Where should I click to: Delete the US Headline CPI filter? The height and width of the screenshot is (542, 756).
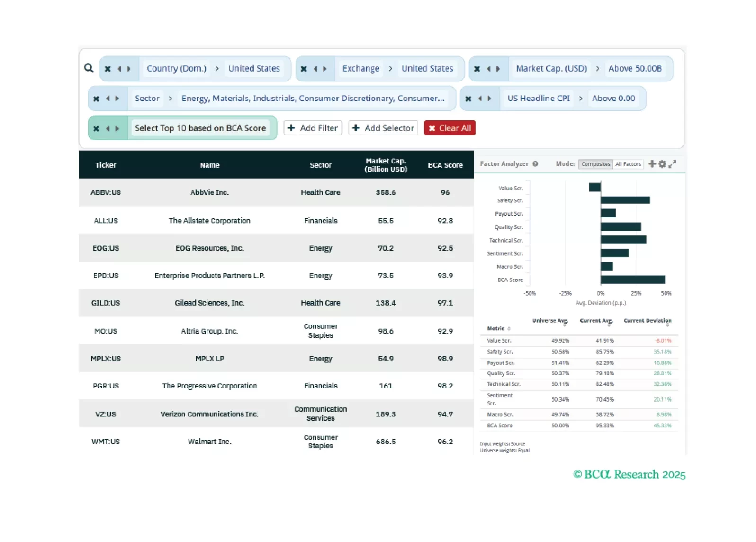(468, 99)
